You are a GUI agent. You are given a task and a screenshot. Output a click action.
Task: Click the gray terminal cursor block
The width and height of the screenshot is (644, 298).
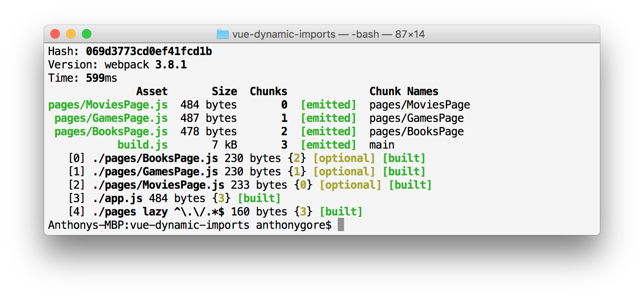(341, 225)
